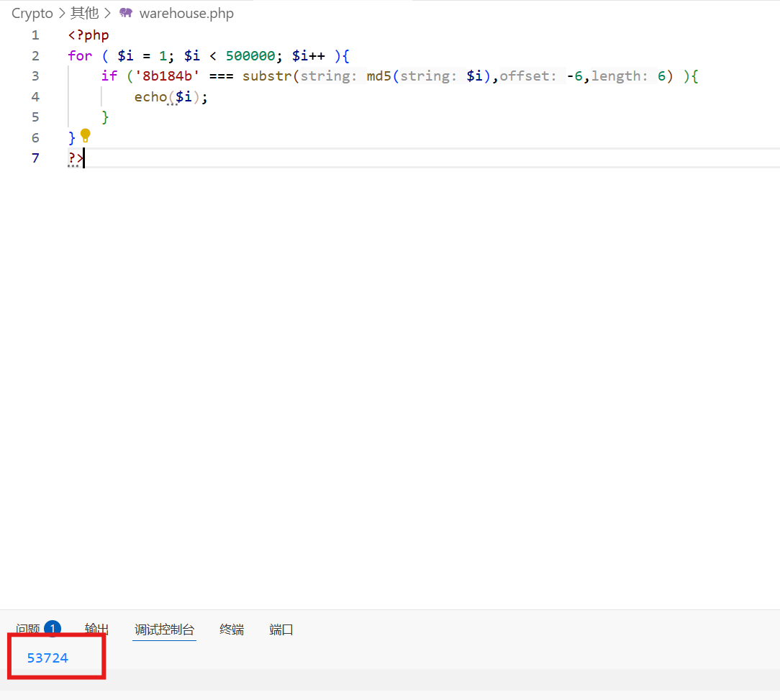Click the debug console output 53724

[47, 658]
